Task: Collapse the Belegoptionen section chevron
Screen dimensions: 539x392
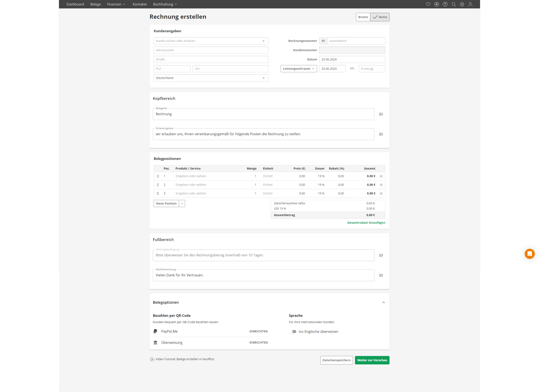Action: [383, 302]
